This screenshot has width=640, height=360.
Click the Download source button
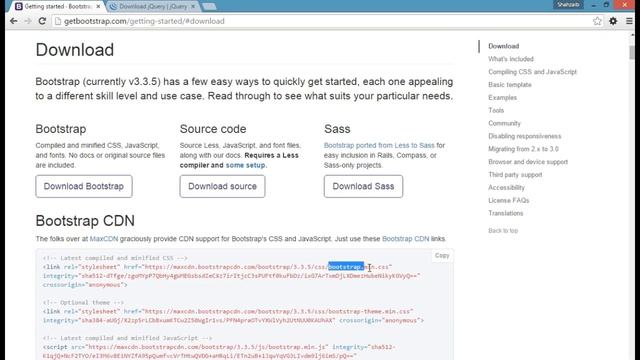point(222,186)
